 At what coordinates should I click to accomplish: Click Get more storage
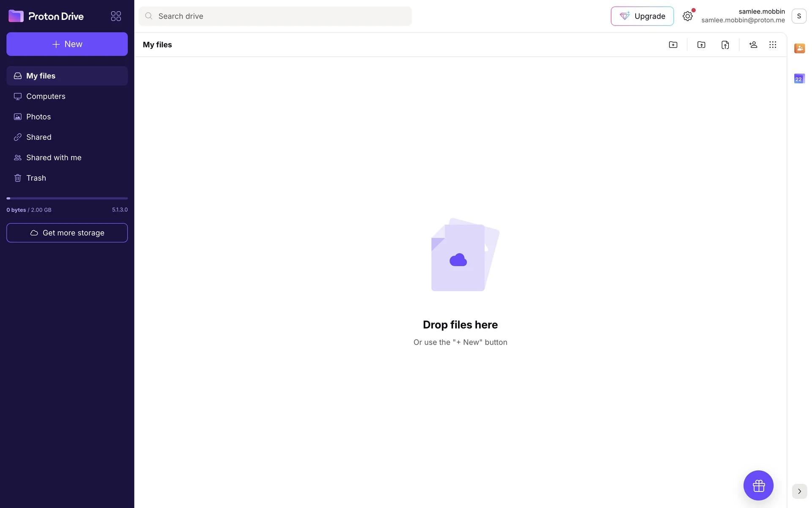[67, 233]
